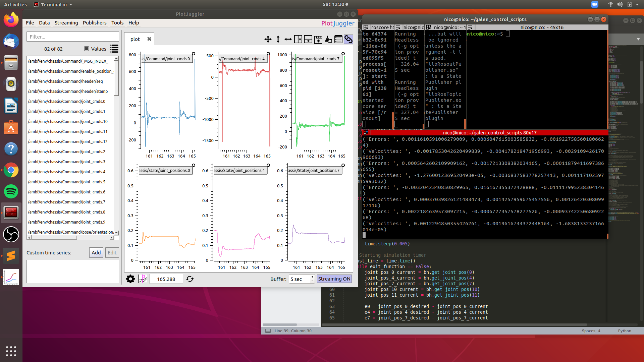Click the vertical zoom-fit arrow icon
644x362 pixels.
[x=278, y=39]
